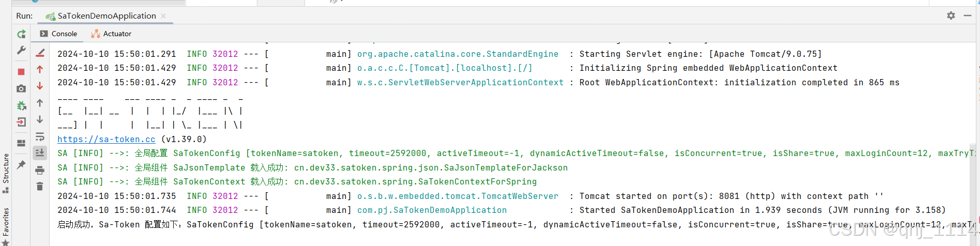Hide the Run tool window with minus icon
This screenshot has height=246, width=980.
click(x=968, y=16)
